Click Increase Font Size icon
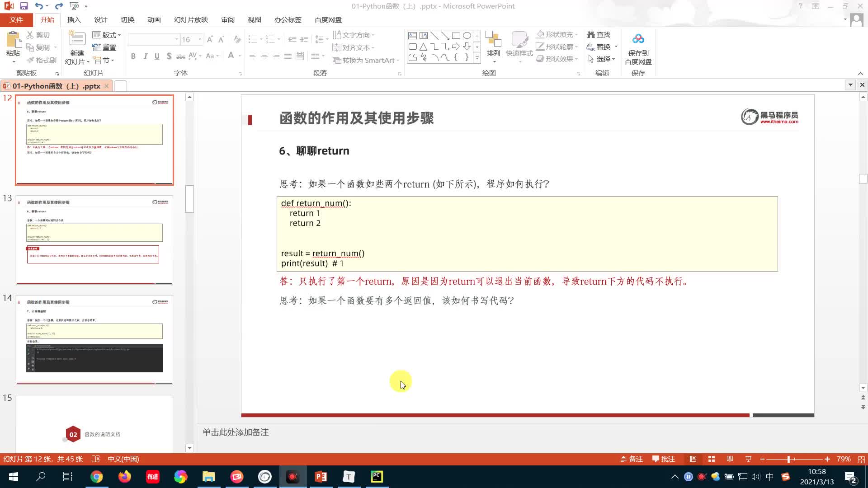 (x=210, y=40)
